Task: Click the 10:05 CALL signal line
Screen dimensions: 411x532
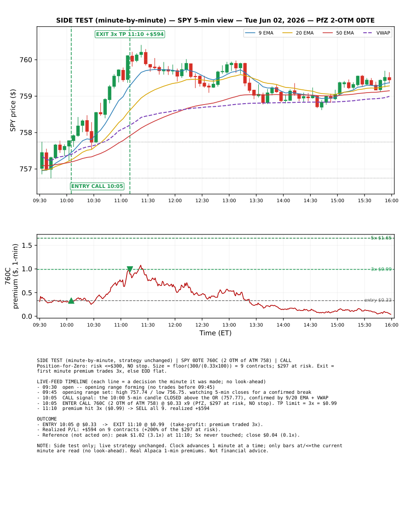Action: tap(182, 398)
